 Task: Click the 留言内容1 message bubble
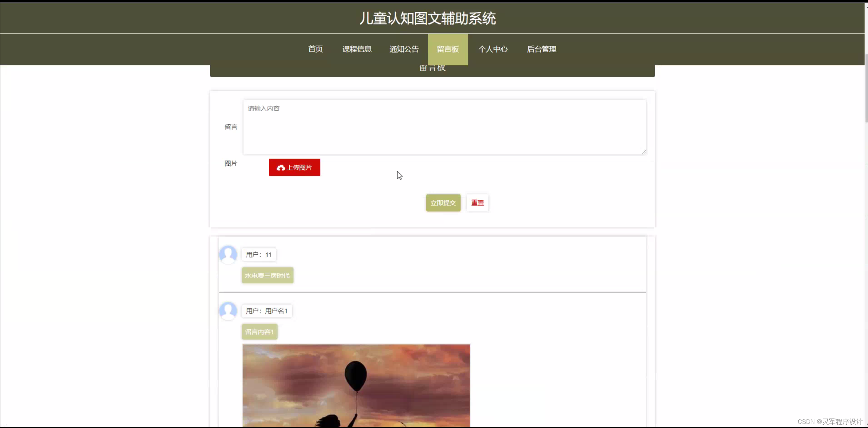tap(259, 331)
